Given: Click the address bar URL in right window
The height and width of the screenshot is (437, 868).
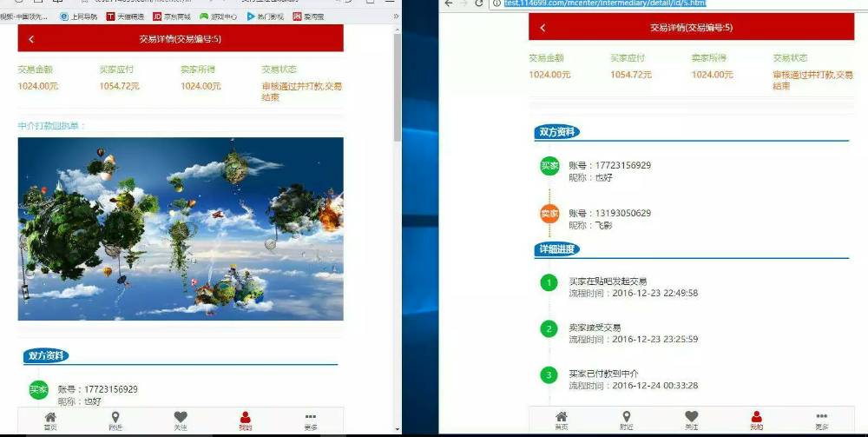Looking at the screenshot, I should pyautogui.click(x=605, y=3).
